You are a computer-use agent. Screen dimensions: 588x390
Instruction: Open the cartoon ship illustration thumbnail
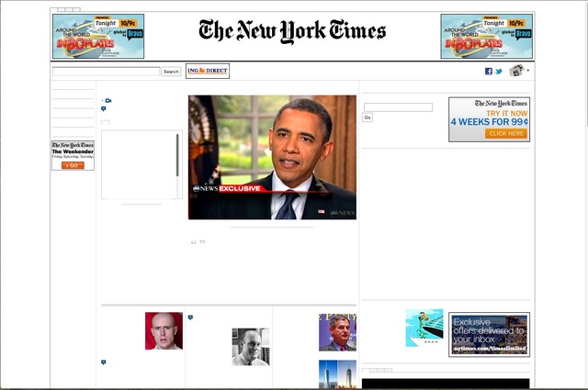(x=424, y=328)
